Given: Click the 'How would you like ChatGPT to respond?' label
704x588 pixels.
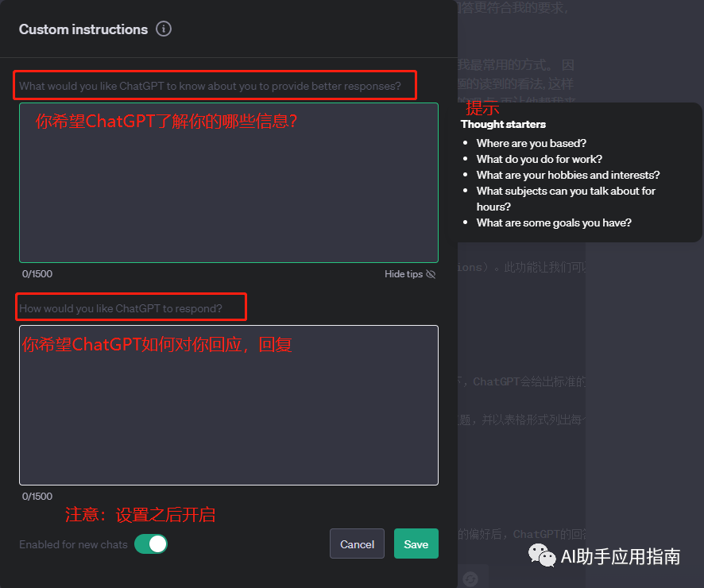Looking at the screenshot, I should [x=120, y=308].
